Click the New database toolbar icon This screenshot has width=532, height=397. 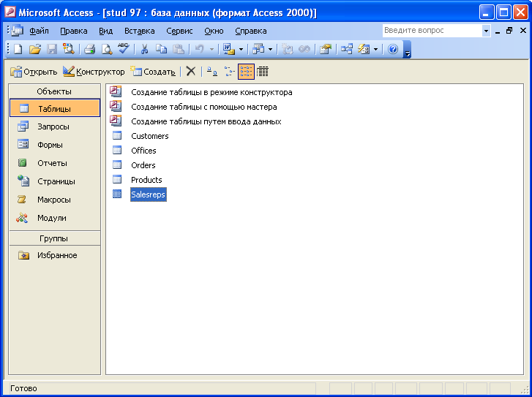18,50
